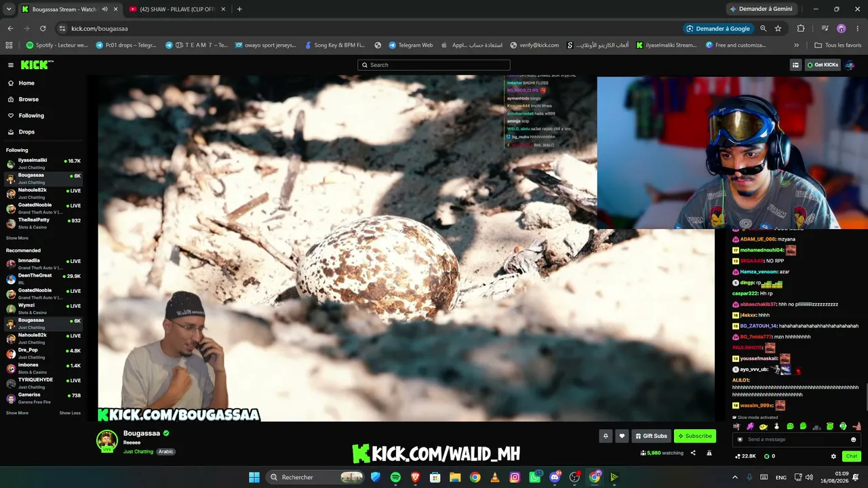
Task: Open ilyaselmaliki channel in Following list
Action: coord(43,163)
